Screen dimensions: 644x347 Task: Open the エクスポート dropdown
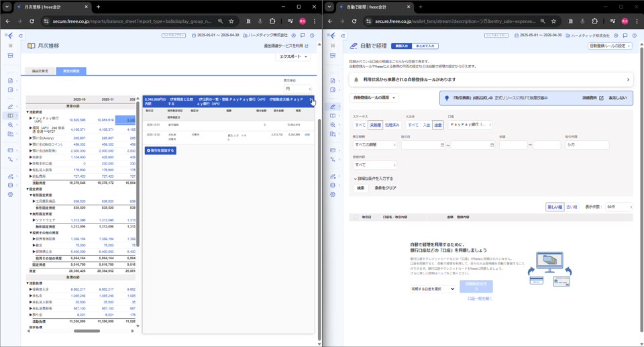pos(294,57)
